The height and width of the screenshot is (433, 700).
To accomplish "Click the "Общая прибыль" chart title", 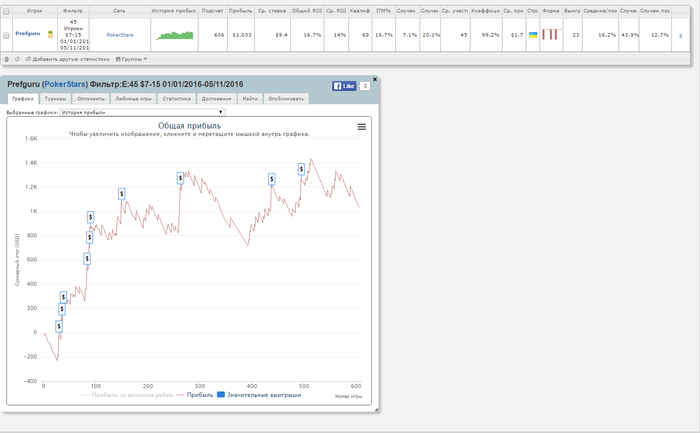I will tap(189, 126).
